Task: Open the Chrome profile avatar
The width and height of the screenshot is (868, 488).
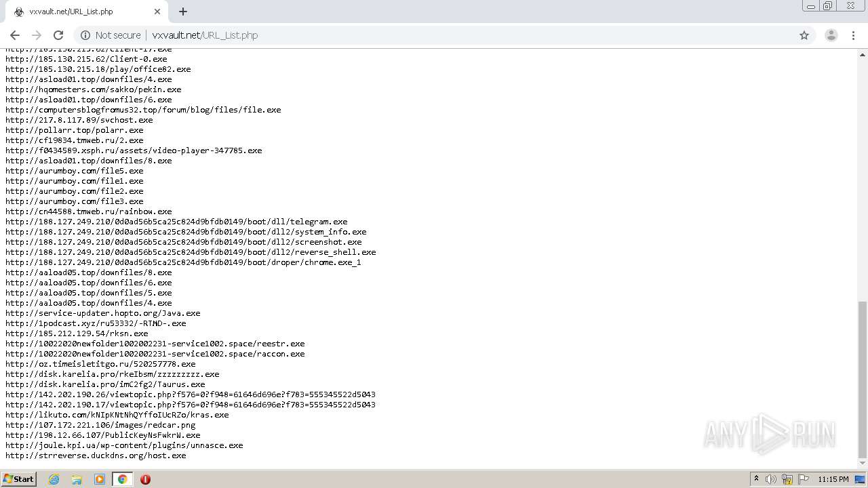Action: tap(831, 35)
